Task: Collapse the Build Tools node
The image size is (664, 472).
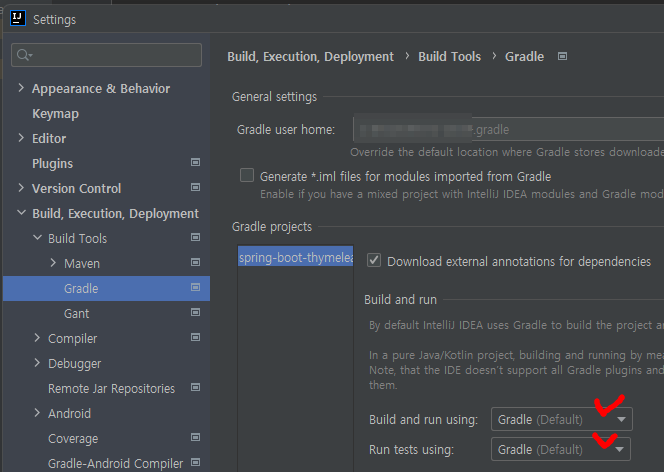Action: click(x=37, y=238)
